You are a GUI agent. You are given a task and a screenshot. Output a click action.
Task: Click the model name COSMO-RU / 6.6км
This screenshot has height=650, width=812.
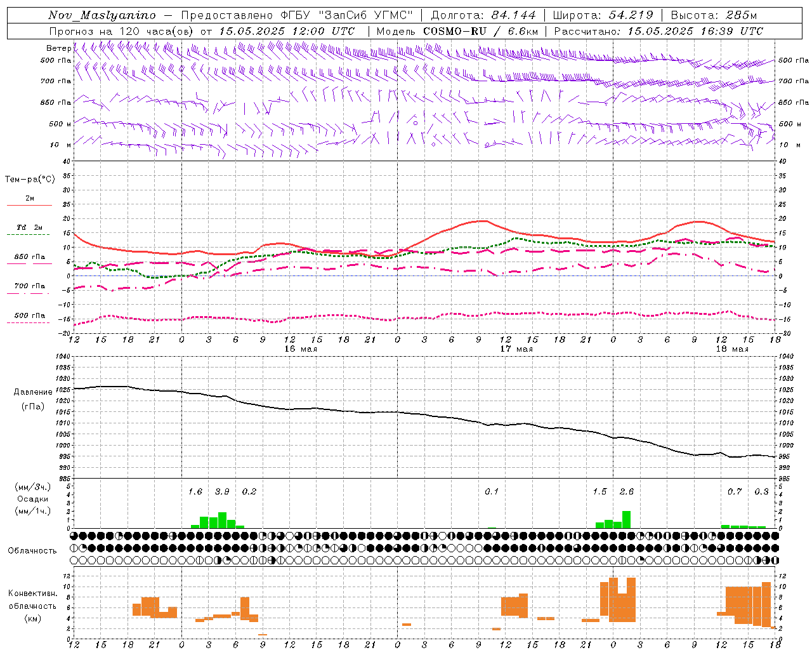point(480,31)
